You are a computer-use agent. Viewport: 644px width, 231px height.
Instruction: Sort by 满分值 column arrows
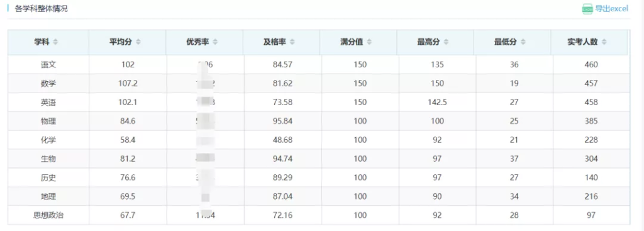click(x=369, y=42)
